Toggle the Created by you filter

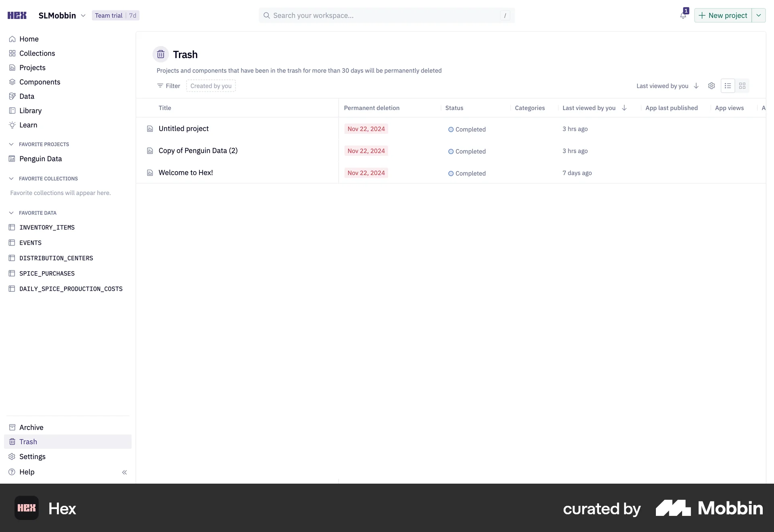click(211, 86)
